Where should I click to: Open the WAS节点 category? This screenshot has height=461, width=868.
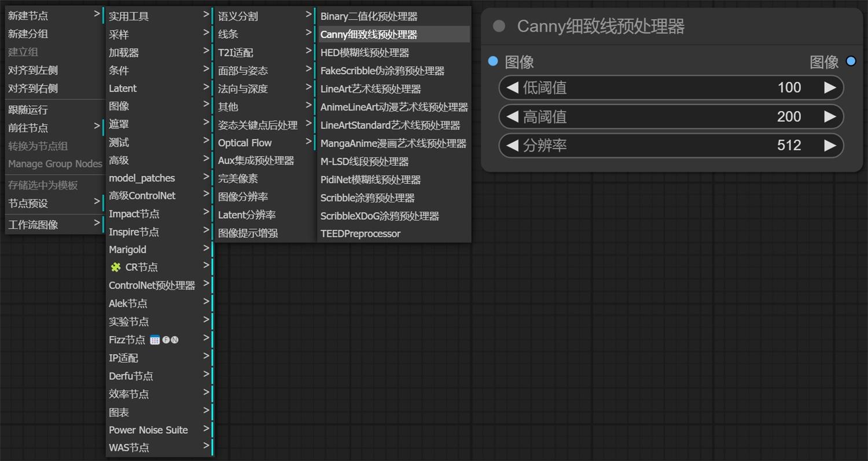pyautogui.click(x=159, y=448)
